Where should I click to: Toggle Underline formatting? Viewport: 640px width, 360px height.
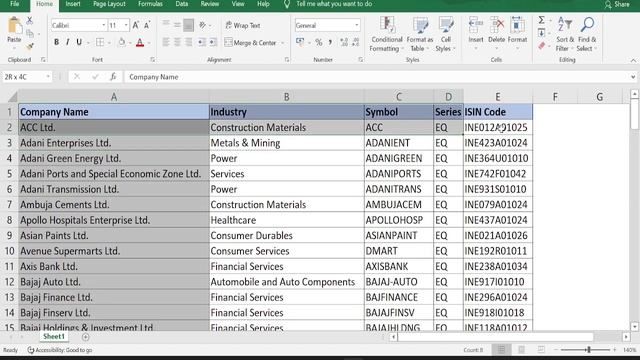click(x=79, y=42)
